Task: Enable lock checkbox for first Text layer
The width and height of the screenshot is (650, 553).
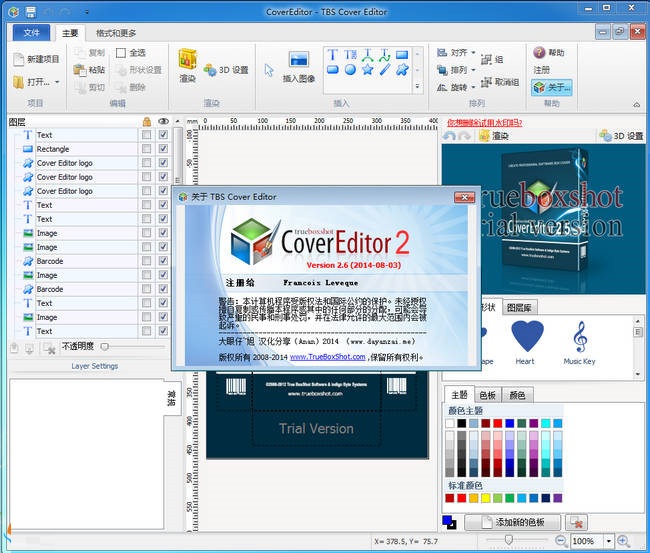Action: pos(146,135)
